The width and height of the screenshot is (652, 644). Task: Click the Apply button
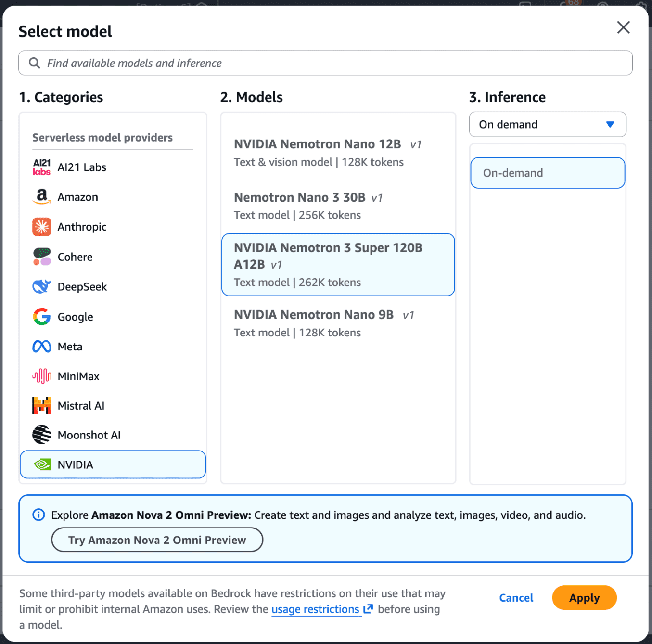click(x=584, y=598)
